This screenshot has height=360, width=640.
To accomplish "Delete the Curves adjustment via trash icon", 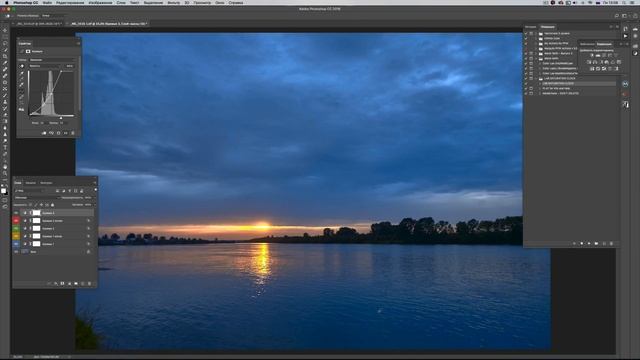I will point(73,133).
